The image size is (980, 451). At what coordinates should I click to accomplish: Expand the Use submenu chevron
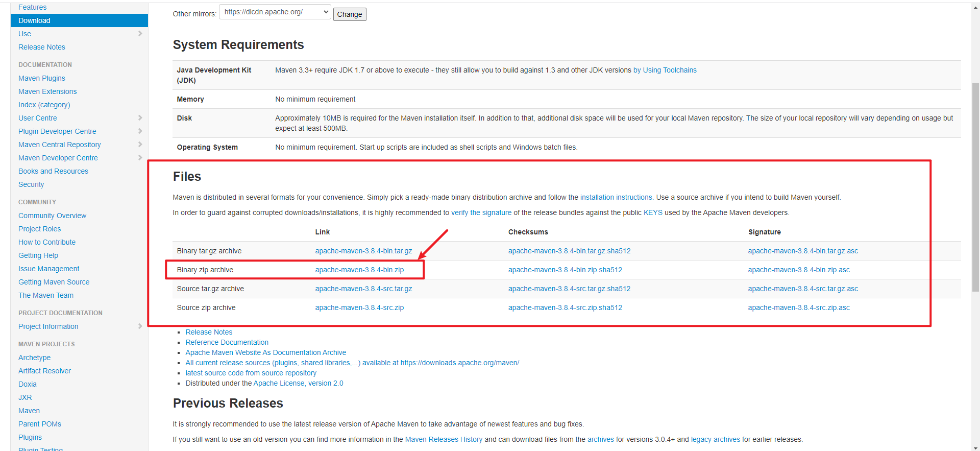click(140, 34)
